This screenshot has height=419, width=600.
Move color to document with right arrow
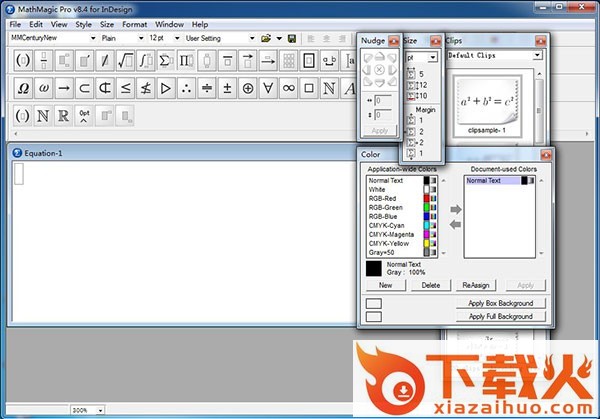455,209
